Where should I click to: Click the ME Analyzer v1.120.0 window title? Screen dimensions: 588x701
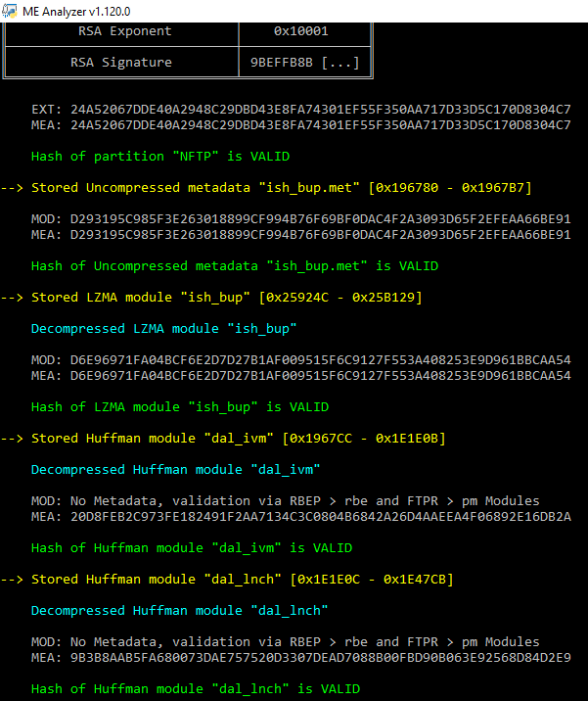click(76, 12)
